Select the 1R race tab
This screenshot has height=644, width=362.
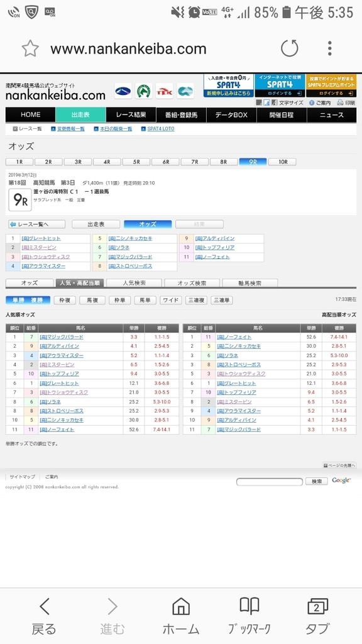tap(19, 162)
